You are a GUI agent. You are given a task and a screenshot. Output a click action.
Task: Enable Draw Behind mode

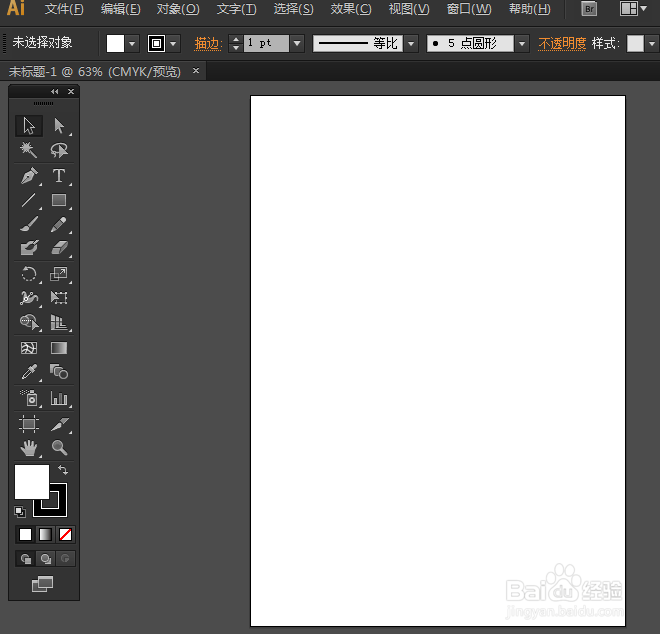point(45,559)
